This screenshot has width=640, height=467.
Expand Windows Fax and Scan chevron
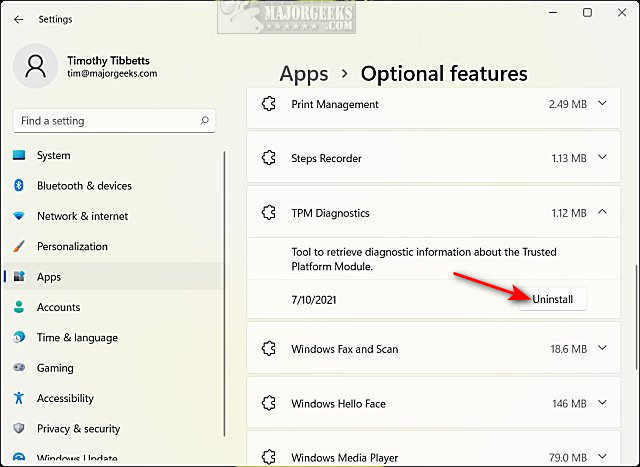[602, 348]
